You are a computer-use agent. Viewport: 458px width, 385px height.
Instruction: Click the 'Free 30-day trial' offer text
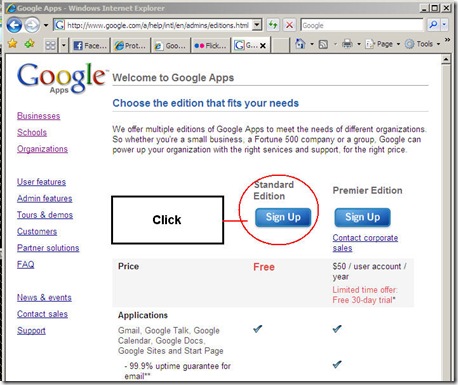tap(363, 300)
